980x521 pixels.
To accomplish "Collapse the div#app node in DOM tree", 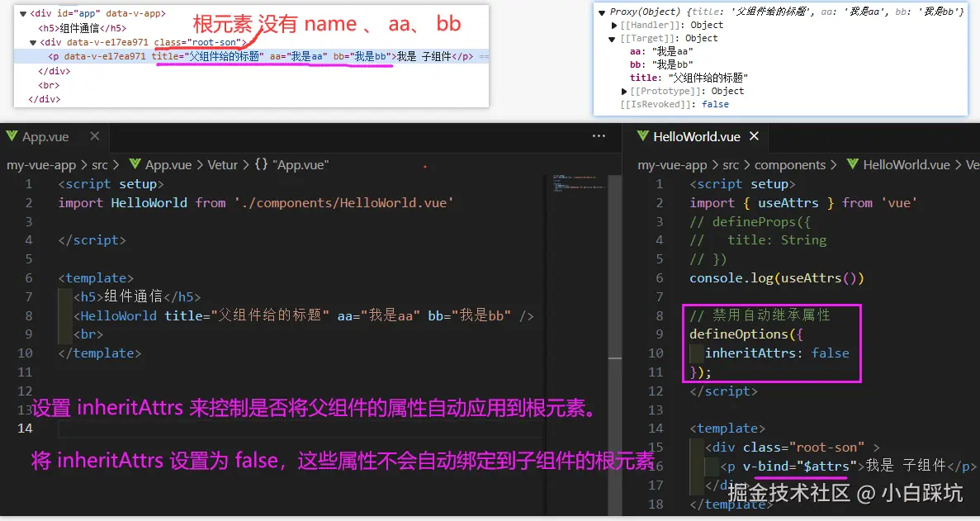I will coord(23,13).
